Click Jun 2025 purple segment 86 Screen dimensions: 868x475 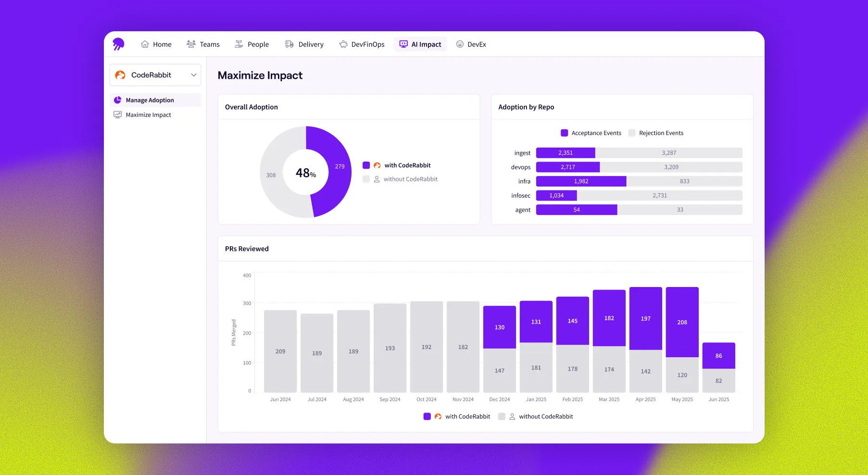[x=719, y=356]
